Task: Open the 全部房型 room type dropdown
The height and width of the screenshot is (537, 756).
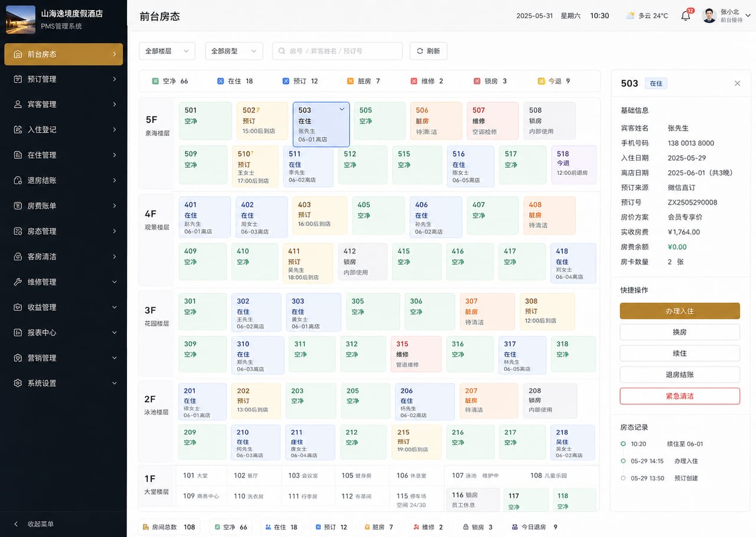Action: point(234,51)
